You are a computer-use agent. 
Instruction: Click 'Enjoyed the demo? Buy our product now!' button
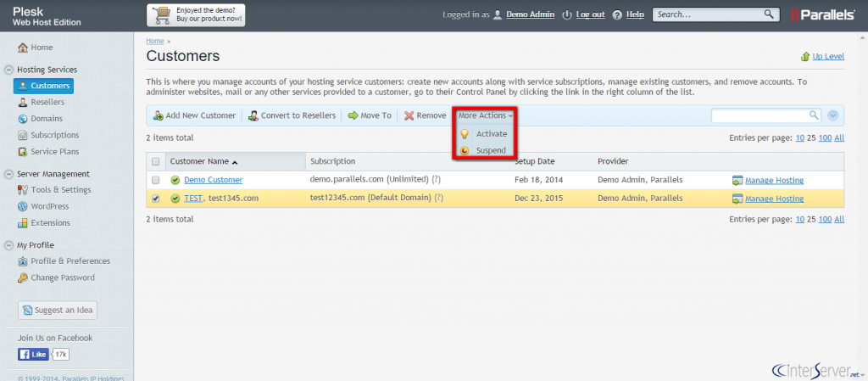click(x=196, y=15)
